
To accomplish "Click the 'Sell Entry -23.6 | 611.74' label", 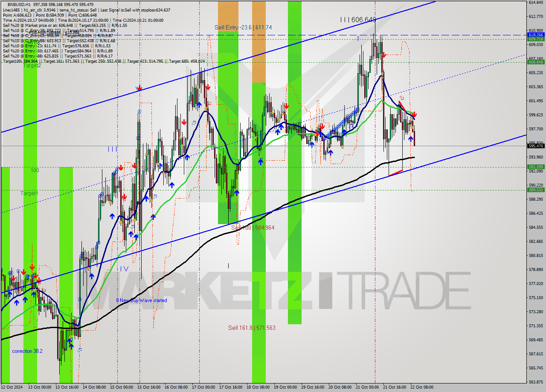I will pyautogui.click(x=243, y=27).
